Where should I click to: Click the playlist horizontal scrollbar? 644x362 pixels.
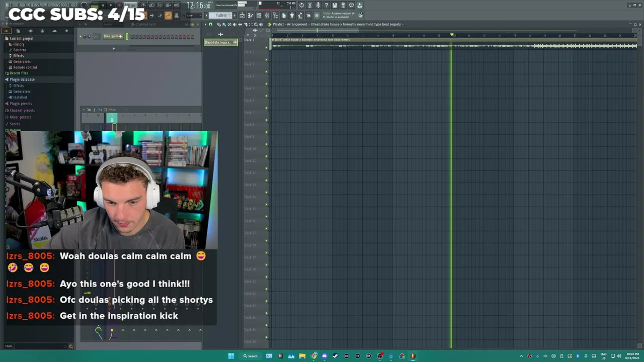(x=317, y=30)
